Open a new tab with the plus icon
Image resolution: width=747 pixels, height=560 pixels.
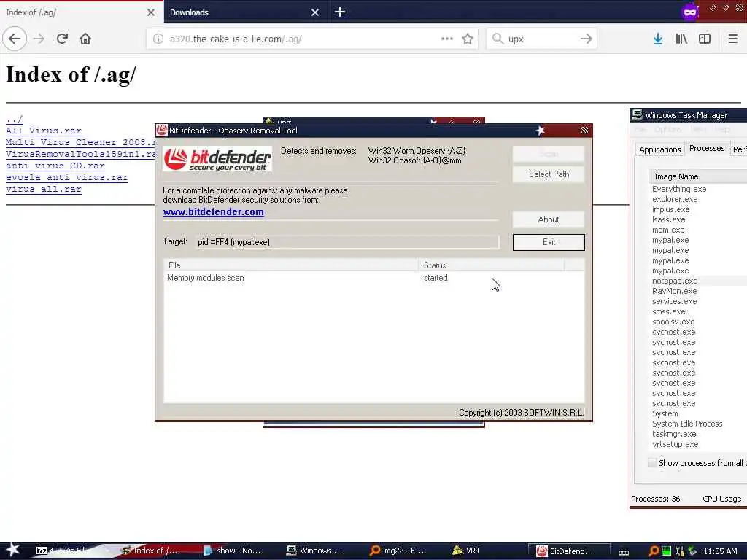(x=340, y=12)
